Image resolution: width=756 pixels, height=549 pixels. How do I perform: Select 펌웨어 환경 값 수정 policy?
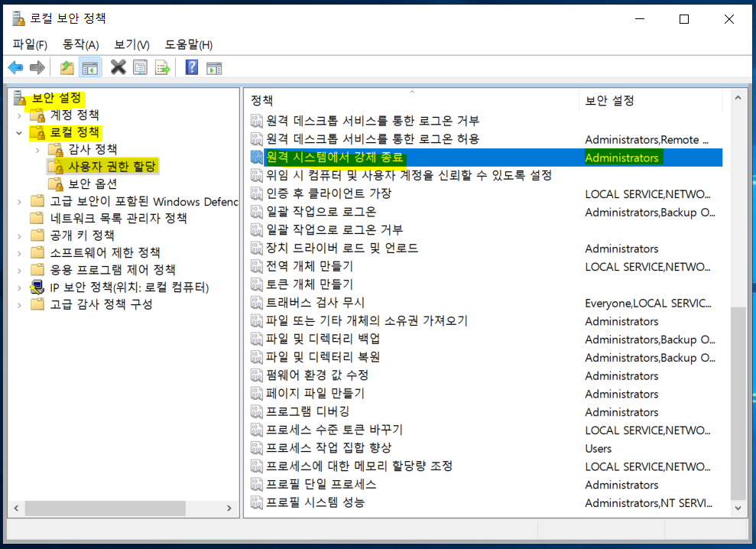[x=317, y=375]
